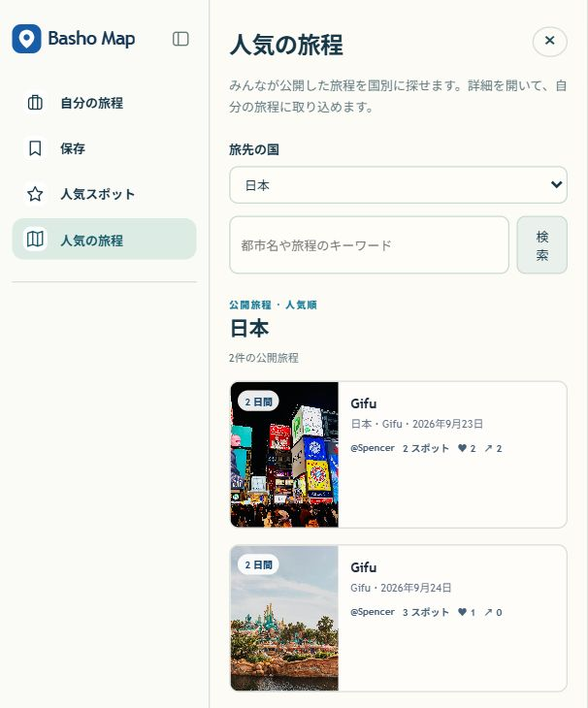Image resolution: width=588 pixels, height=708 pixels.
Task: Click the 2 日間 badge on second card
Action: pyautogui.click(x=258, y=564)
